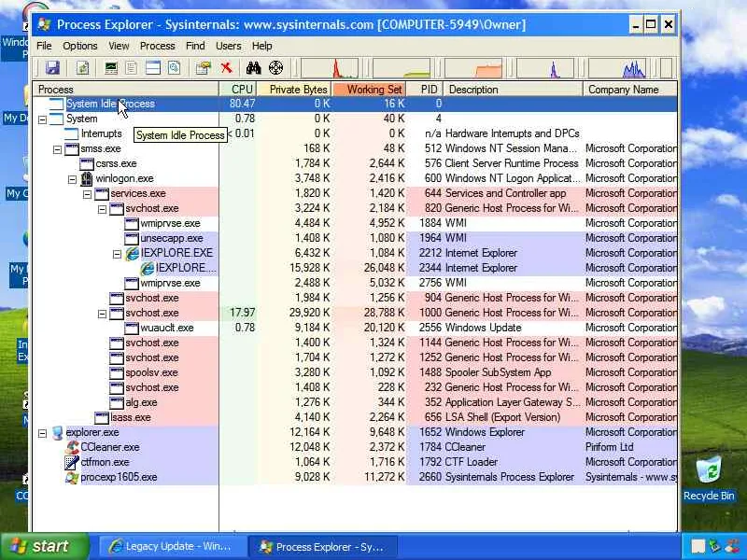This screenshot has width=747, height=560.
Task: Sort by Working Set column header
Action: point(369,90)
